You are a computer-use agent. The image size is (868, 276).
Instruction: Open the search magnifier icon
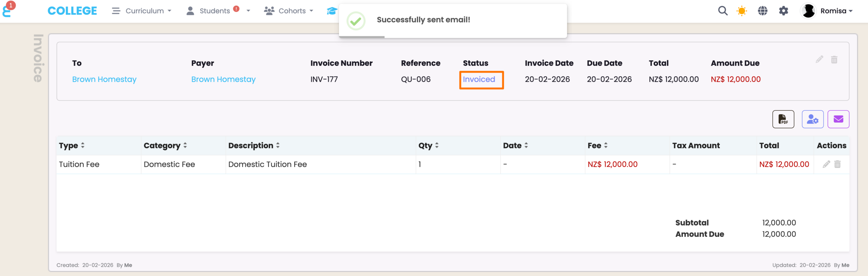[x=723, y=11]
